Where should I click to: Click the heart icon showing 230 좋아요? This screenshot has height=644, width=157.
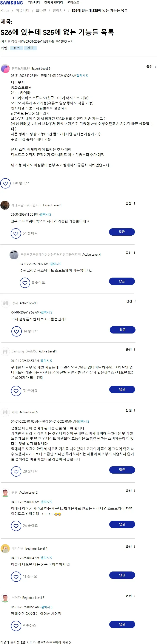click(x=6, y=183)
